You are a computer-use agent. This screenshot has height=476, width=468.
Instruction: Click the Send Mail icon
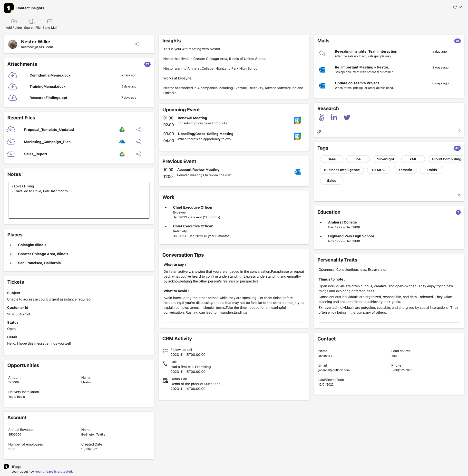(x=50, y=21)
